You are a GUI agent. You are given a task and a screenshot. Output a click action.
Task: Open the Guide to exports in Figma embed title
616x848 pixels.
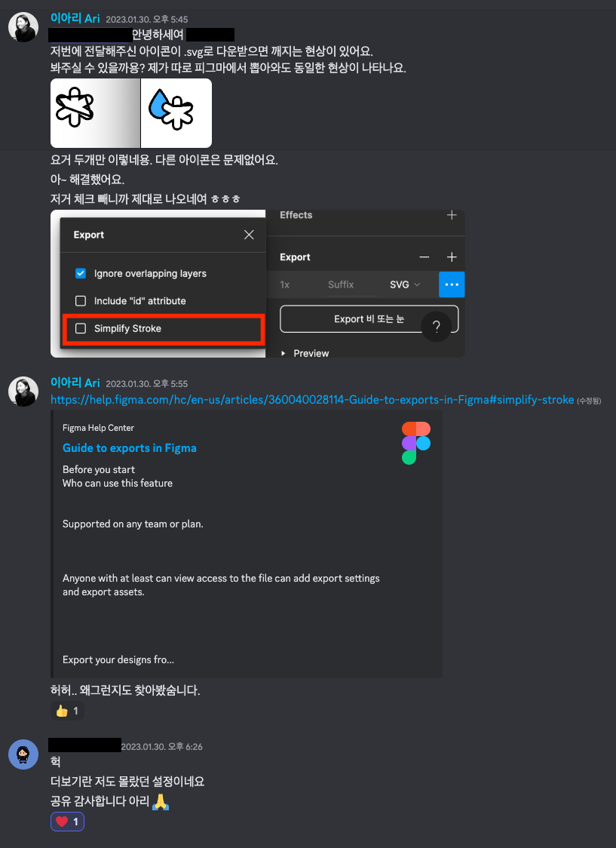(x=130, y=448)
